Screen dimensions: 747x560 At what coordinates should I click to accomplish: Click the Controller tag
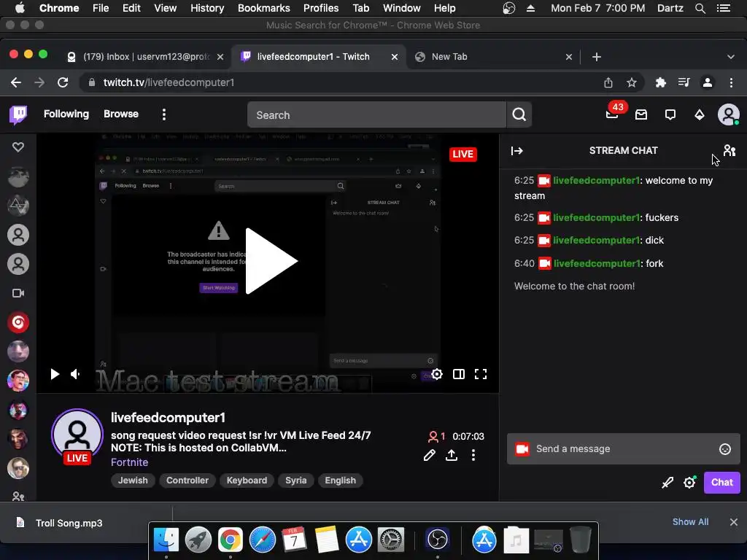[187, 481]
